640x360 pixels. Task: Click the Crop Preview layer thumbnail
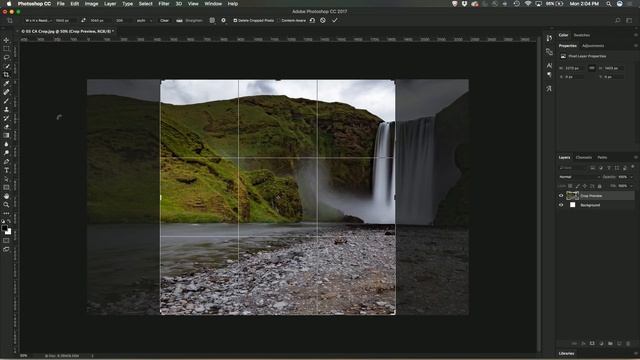pos(572,196)
